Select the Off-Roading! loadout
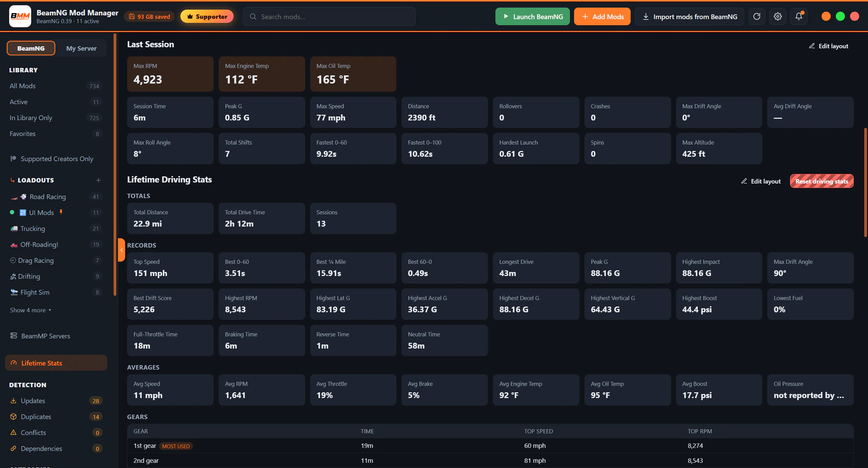The image size is (868, 468). [55, 245]
